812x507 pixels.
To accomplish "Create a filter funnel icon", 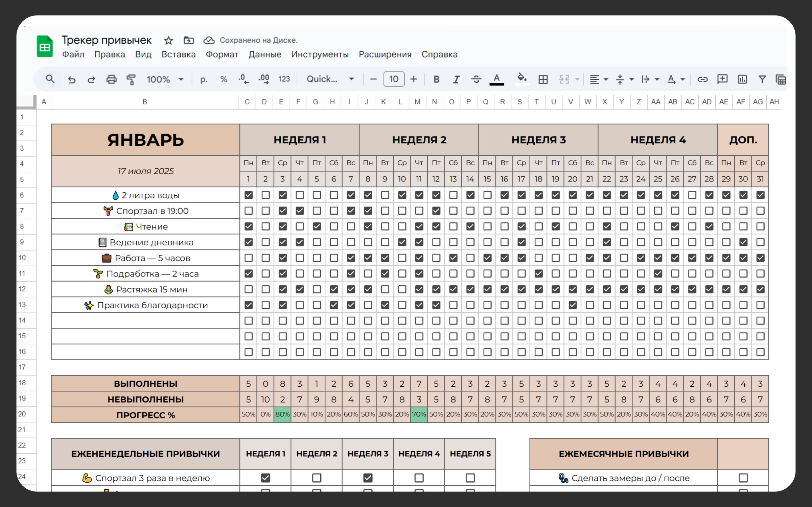I will coord(762,79).
